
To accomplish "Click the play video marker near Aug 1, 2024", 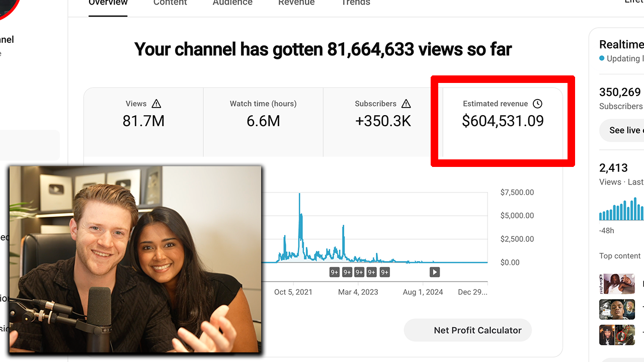I will [x=435, y=272].
